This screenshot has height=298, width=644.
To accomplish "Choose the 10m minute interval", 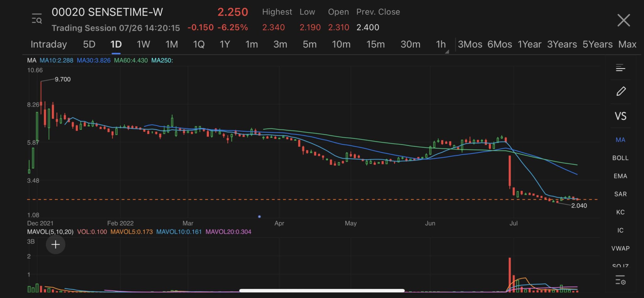I will coord(341,44).
